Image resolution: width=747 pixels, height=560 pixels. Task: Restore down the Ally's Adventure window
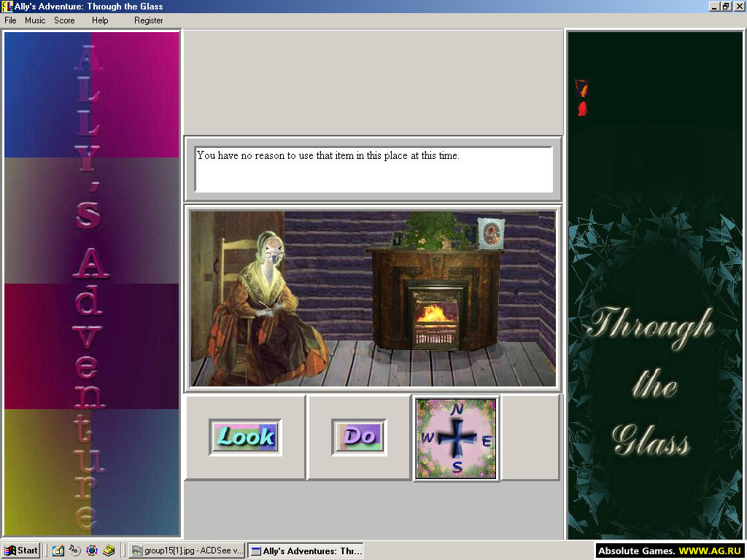click(x=726, y=7)
